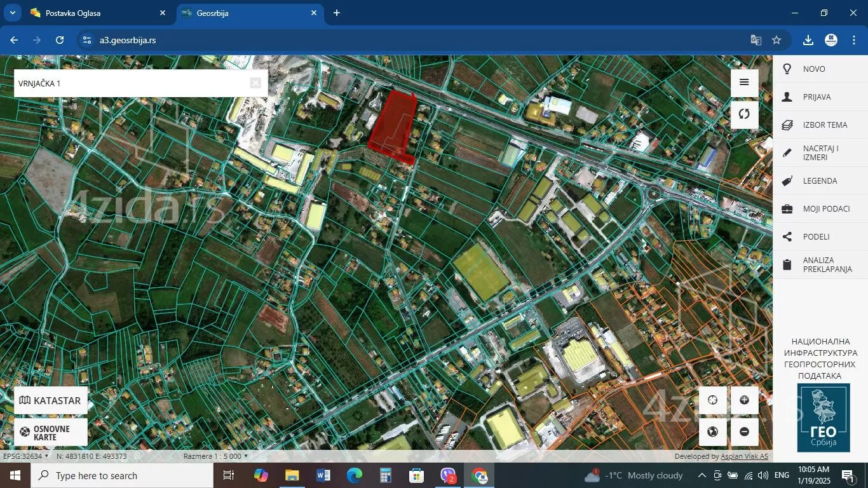Open the NOVO lightbulb item
Image resolution: width=868 pixels, height=488 pixels.
tap(820, 69)
